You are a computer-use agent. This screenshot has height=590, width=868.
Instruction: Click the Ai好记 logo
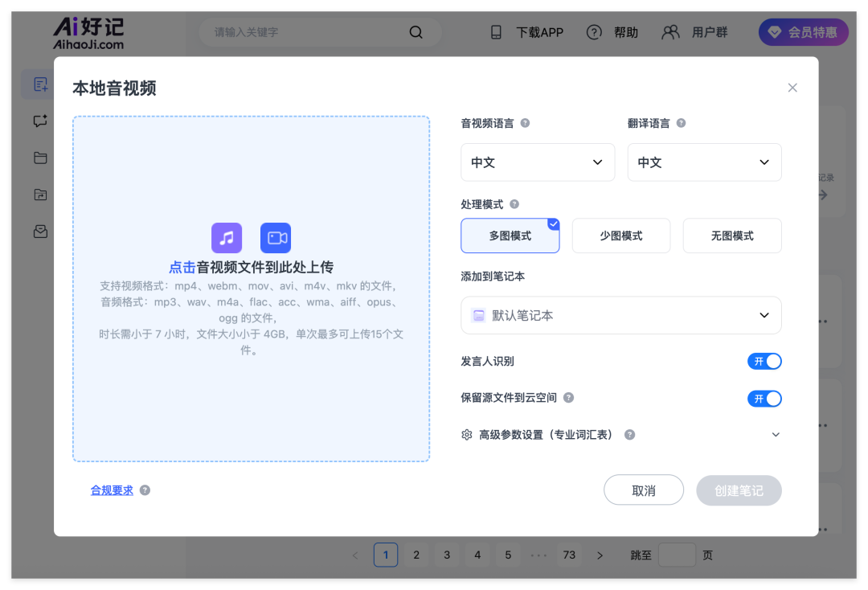[88, 33]
